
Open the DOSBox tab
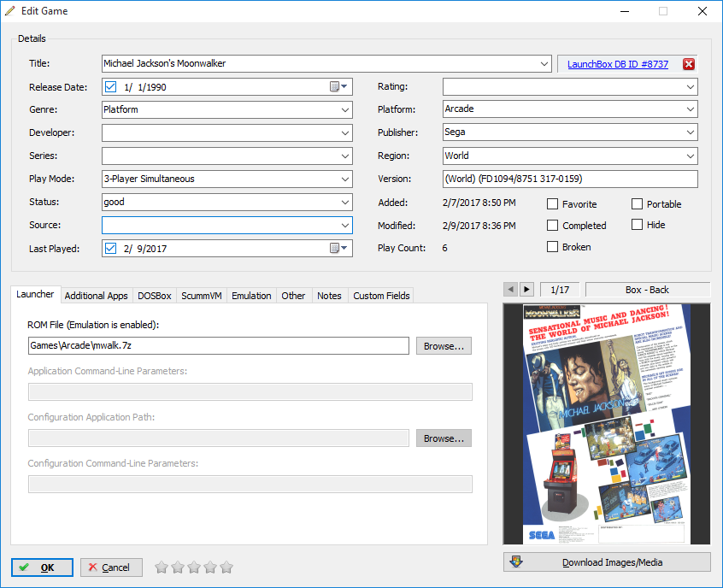(155, 296)
